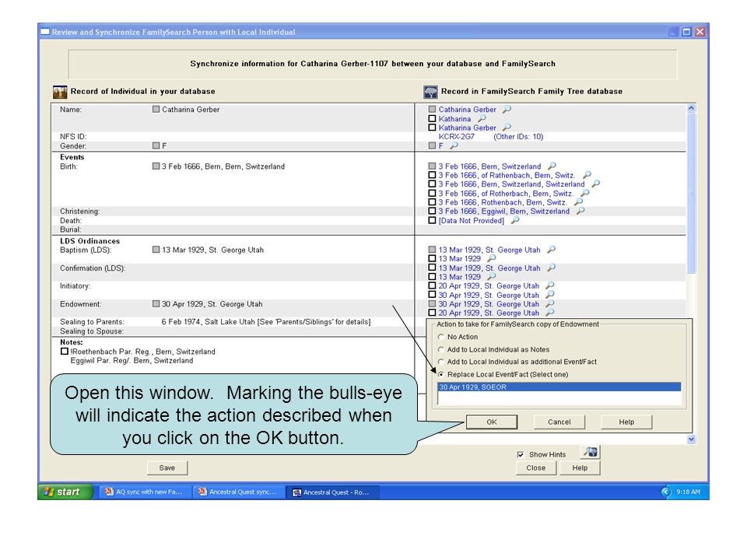This screenshot has height=560, width=747.
Task: Click magnifier beside birth 3 Feb 1666, Bern, Switzerland
Action: click(552, 166)
